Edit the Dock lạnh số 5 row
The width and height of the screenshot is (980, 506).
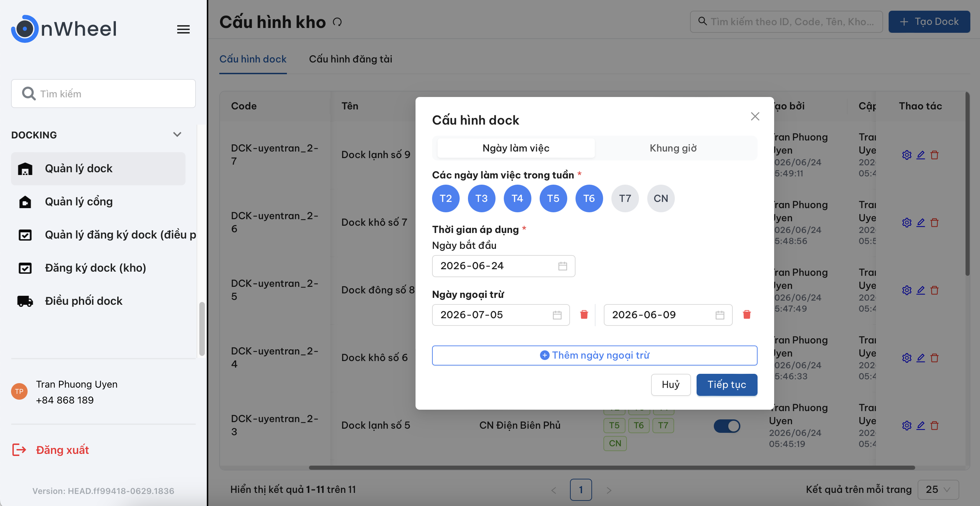click(x=921, y=425)
